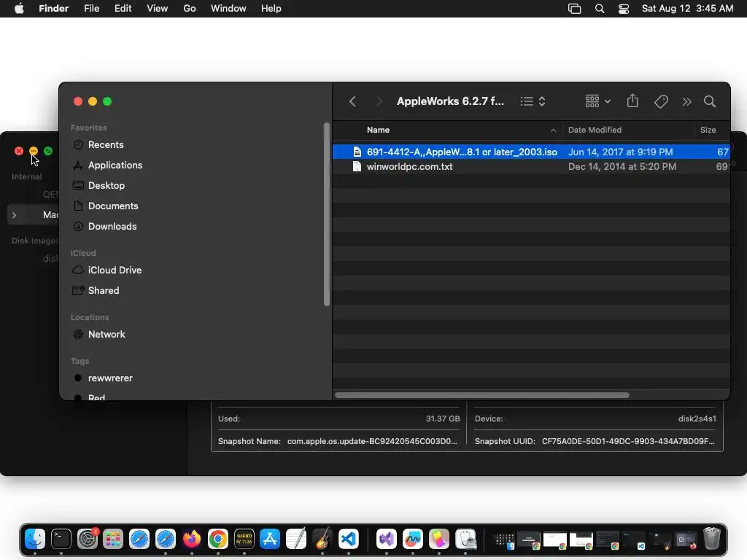Open System Settings from the Dock

tap(88, 539)
